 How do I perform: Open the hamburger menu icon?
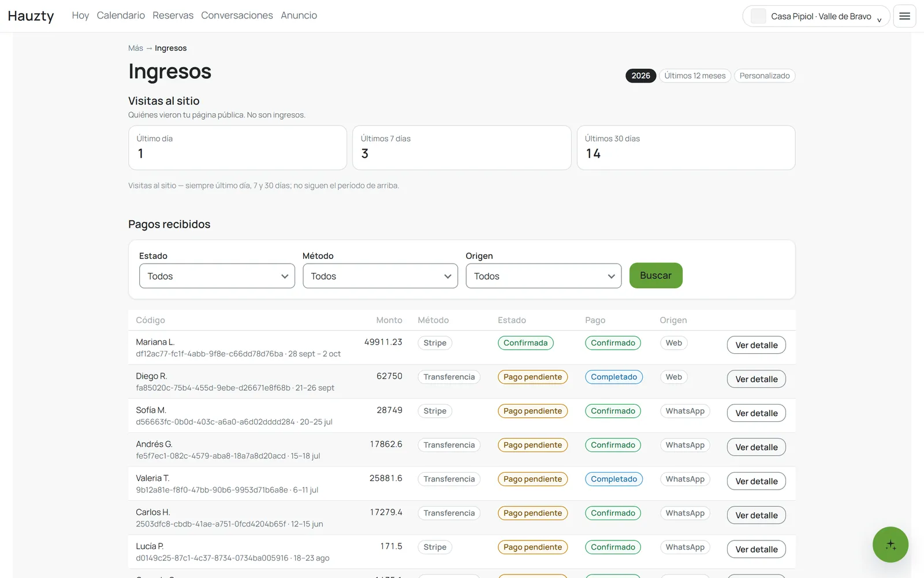click(x=904, y=16)
